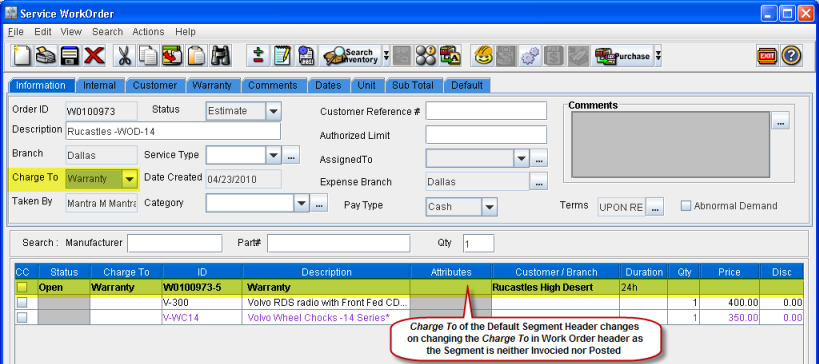Click the four spheres question icon
The height and width of the screenshot is (364, 819).
point(426,55)
